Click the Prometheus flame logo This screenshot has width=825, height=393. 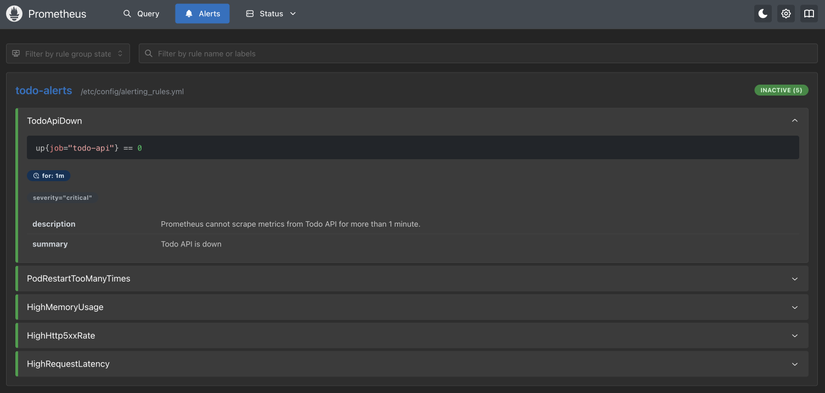[x=14, y=14]
